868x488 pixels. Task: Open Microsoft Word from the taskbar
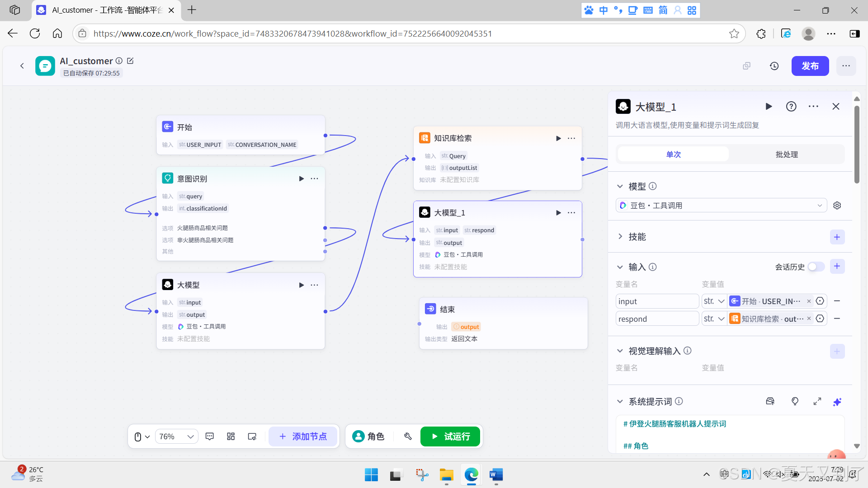coord(496,475)
